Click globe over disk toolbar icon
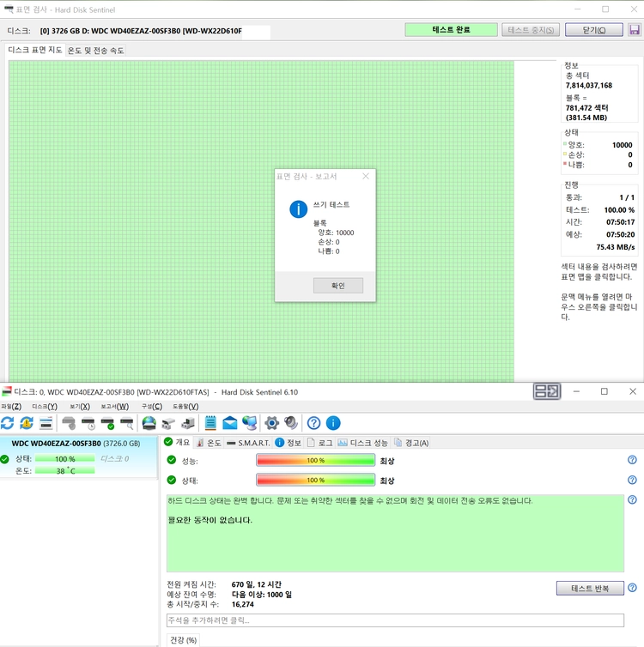 click(149, 423)
